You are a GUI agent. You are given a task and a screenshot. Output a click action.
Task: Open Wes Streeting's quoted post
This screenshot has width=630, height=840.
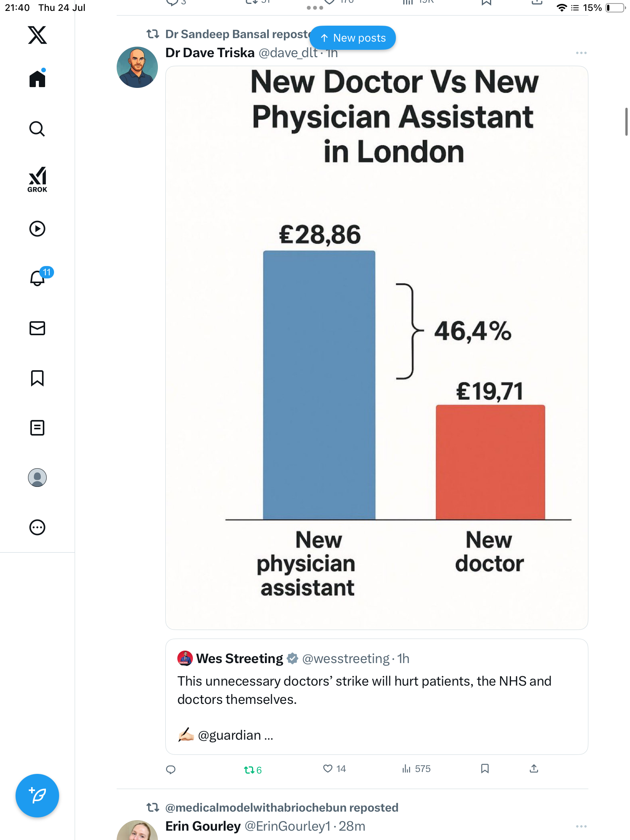[376, 696]
